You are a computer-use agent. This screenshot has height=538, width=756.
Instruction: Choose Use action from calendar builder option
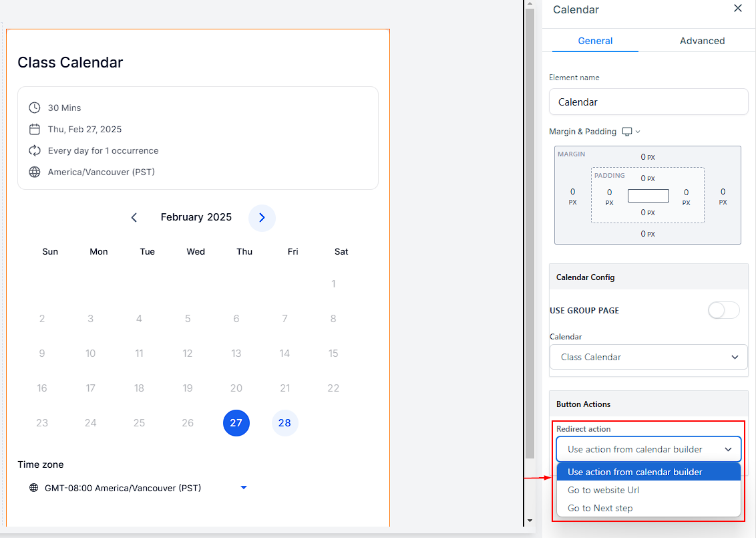(x=634, y=472)
